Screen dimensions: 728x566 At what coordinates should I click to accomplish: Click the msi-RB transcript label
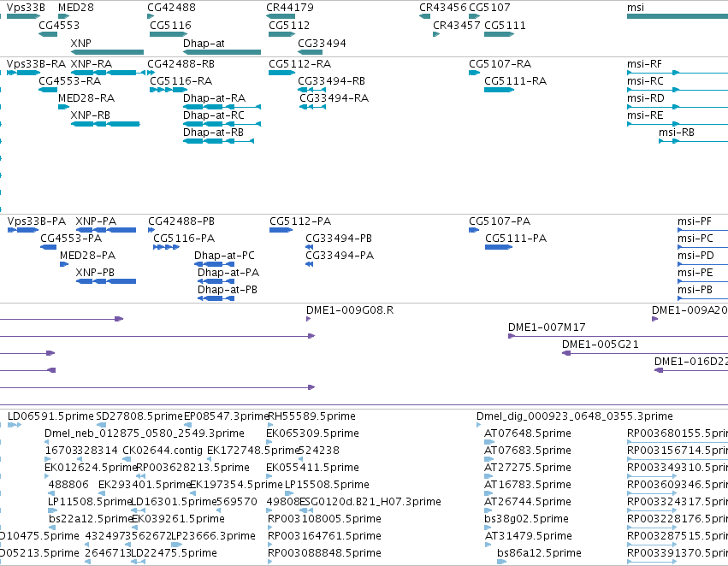pos(677,133)
